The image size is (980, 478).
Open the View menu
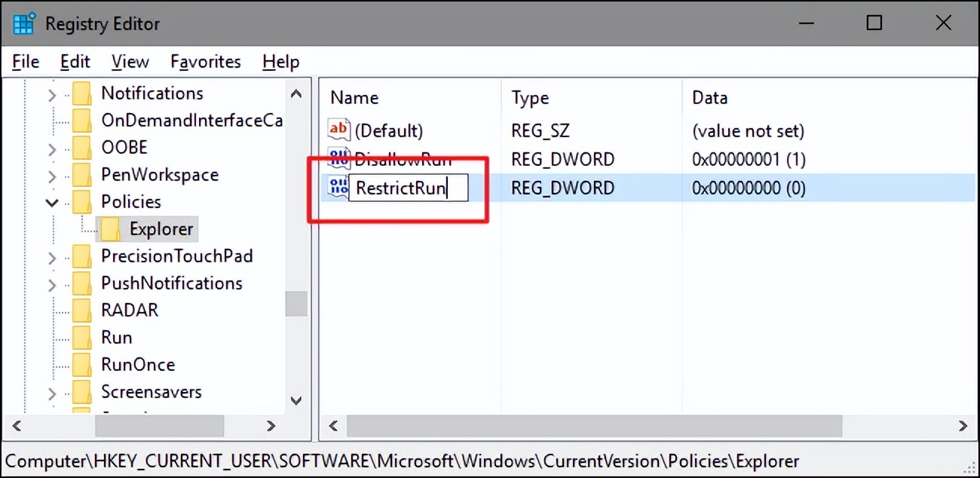tap(130, 61)
